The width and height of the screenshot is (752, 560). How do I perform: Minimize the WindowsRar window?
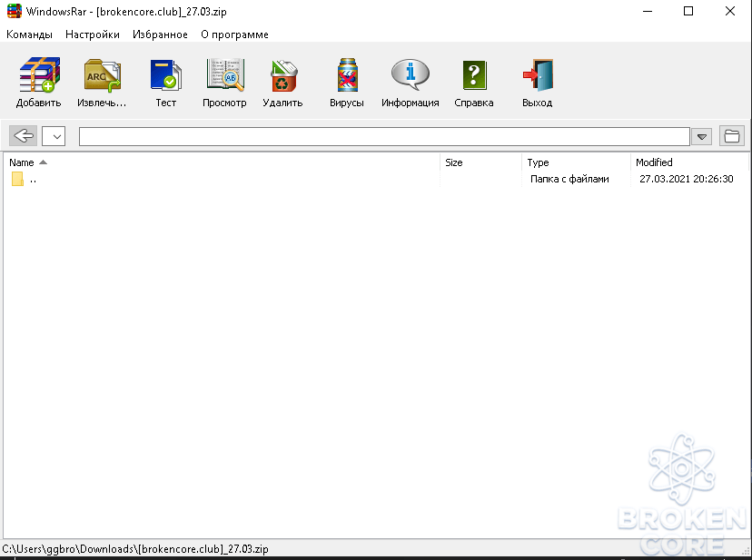[648, 11]
